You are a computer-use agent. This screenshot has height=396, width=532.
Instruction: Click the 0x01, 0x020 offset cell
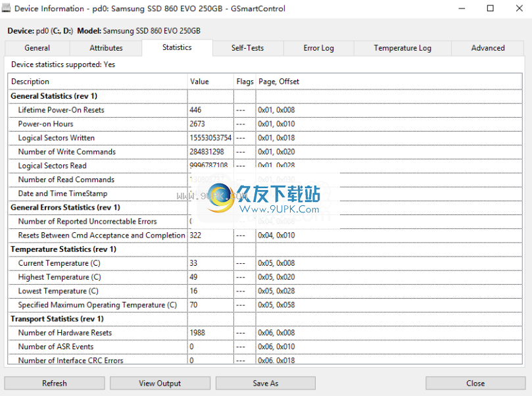tap(389, 152)
